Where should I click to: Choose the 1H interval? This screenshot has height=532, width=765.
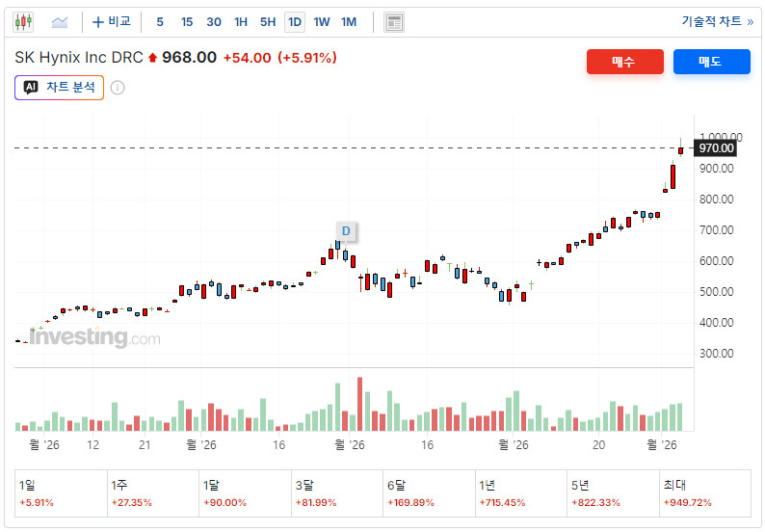241,22
